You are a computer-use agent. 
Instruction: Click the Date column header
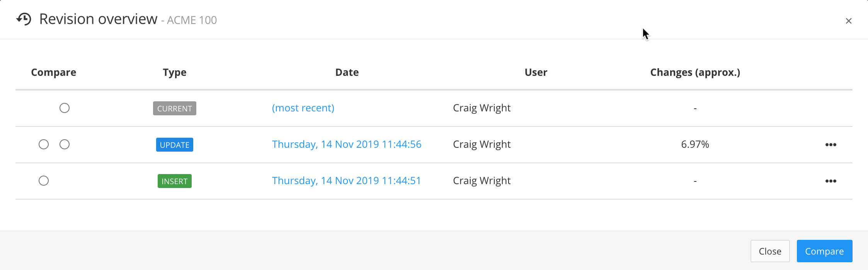click(347, 72)
